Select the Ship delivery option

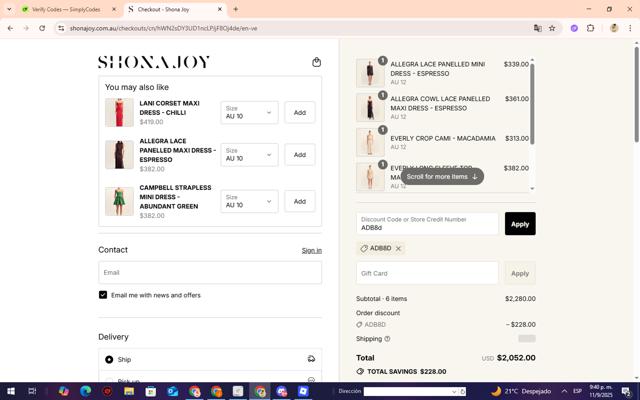(x=109, y=359)
